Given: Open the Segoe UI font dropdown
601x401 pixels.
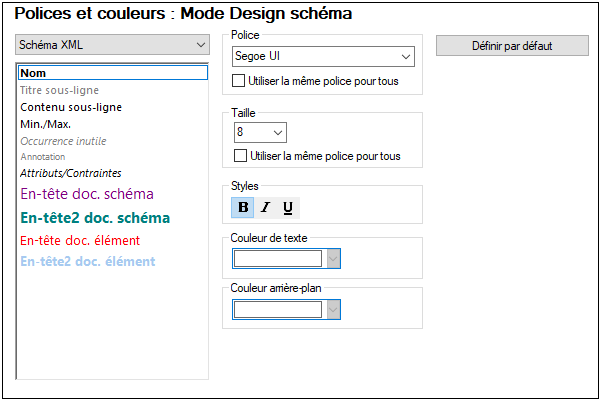Looking at the screenshot, I should coord(322,57).
